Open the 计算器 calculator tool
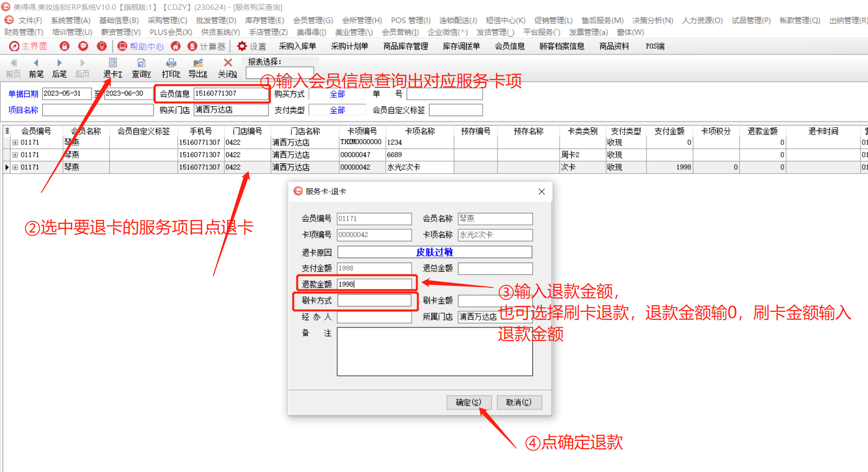The width and height of the screenshot is (868, 472). click(x=193, y=46)
